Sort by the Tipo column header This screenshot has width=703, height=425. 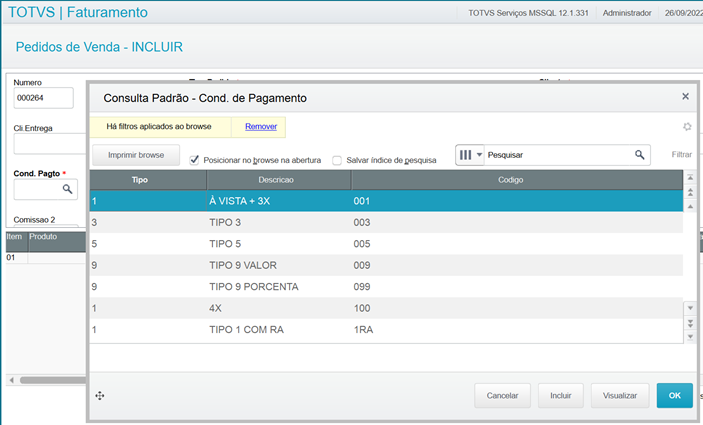pyautogui.click(x=148, y=180)
